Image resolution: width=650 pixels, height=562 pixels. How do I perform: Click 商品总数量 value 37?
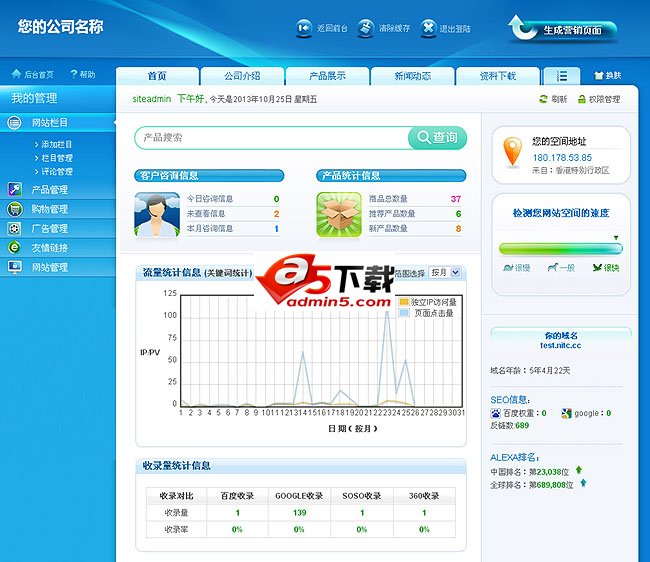(456, 199)
